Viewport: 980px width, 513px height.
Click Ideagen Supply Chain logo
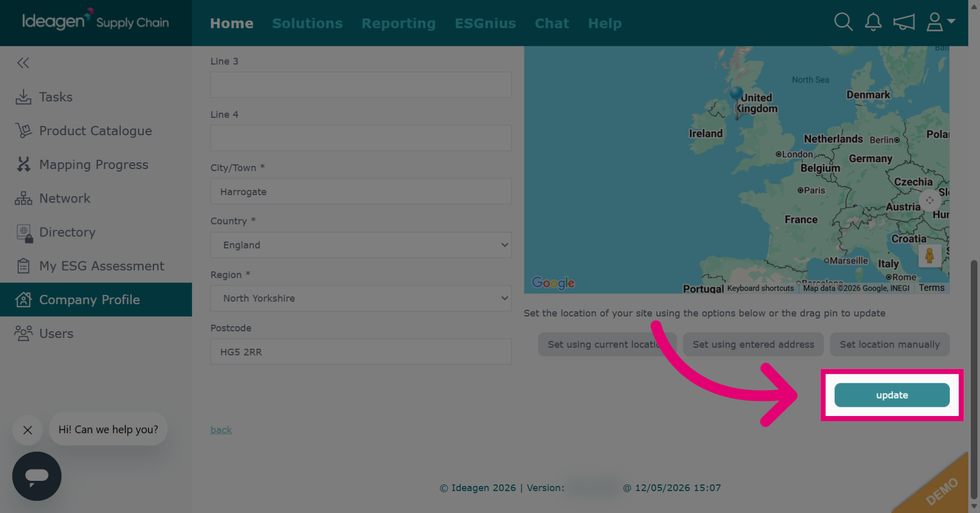pos(95,21)
